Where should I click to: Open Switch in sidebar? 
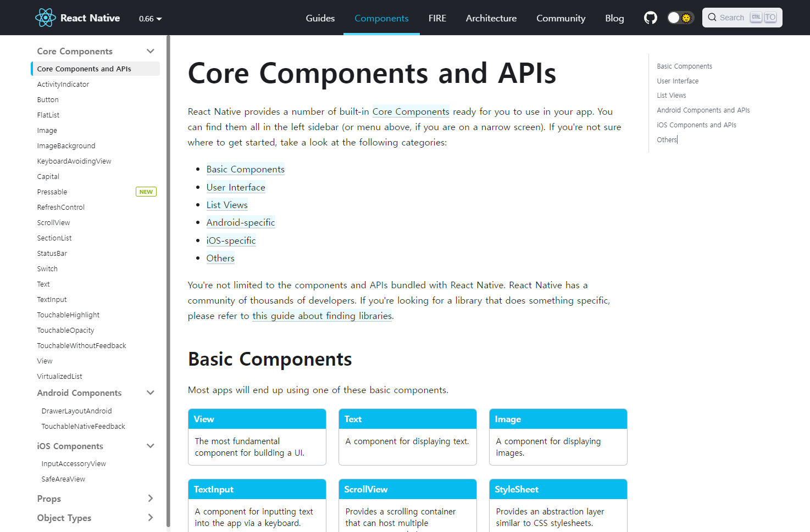point(47,268)
